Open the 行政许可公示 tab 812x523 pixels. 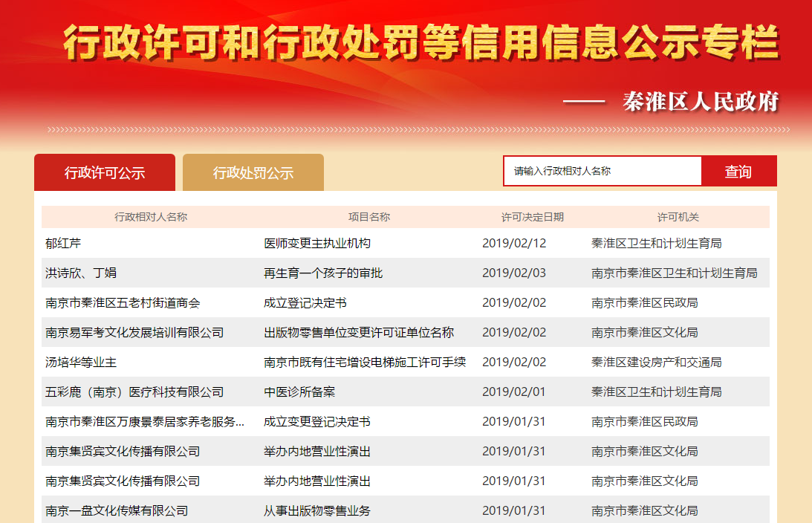[x=105, y=173]
